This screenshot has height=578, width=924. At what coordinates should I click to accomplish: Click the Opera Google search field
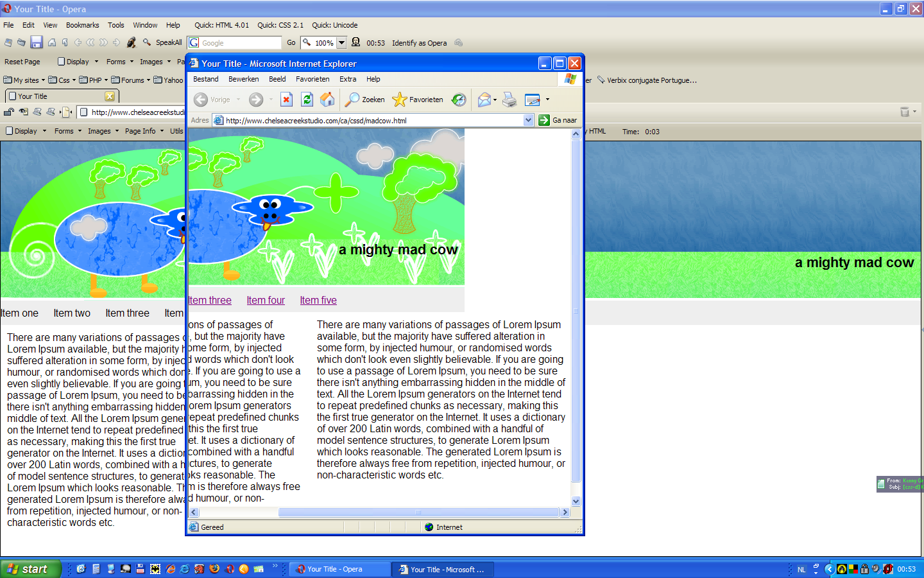pos(241,43)
